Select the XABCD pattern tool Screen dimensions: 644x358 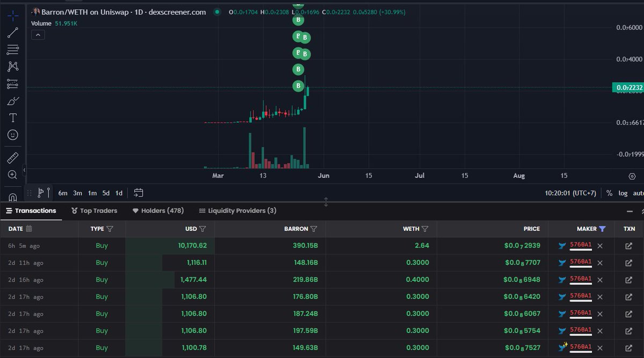tap(13, 67)
